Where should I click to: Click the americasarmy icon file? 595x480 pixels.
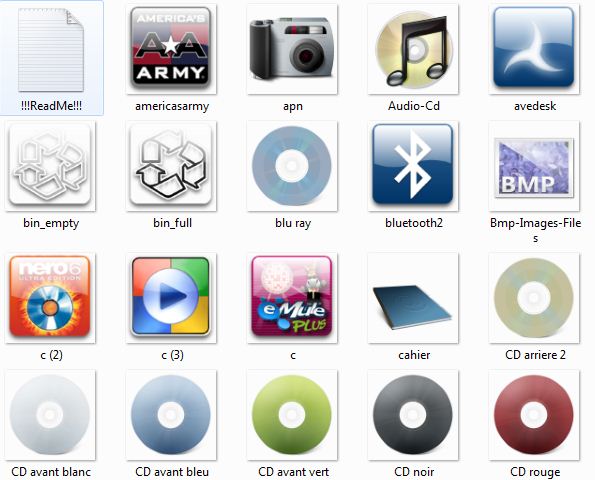[x=171, y=49]
